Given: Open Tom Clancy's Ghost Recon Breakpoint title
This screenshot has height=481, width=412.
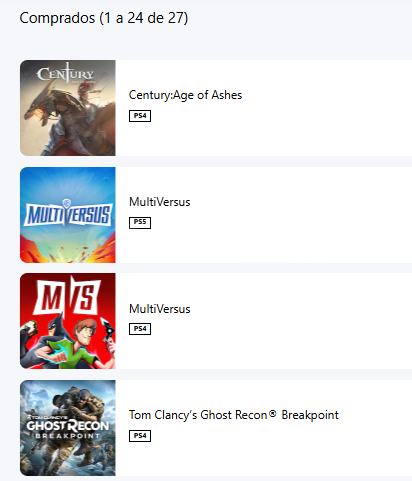Looking at the screenshot, I should tap(234, 415).
